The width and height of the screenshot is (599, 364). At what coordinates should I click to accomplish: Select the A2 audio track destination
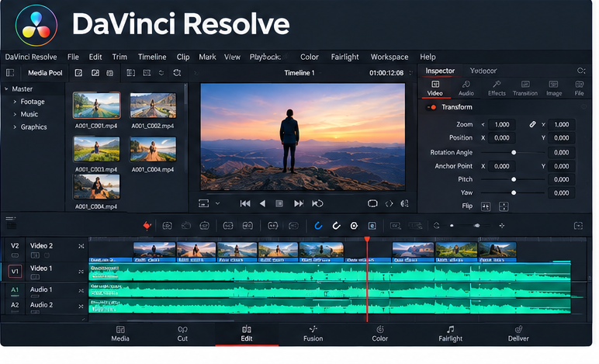point(15,305)
